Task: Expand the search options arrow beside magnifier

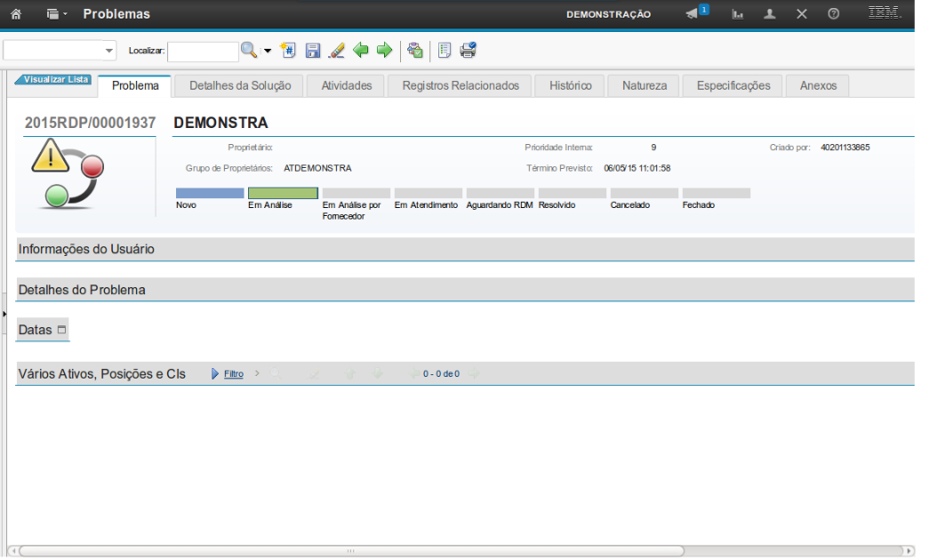Action: [x=267, y=52]
